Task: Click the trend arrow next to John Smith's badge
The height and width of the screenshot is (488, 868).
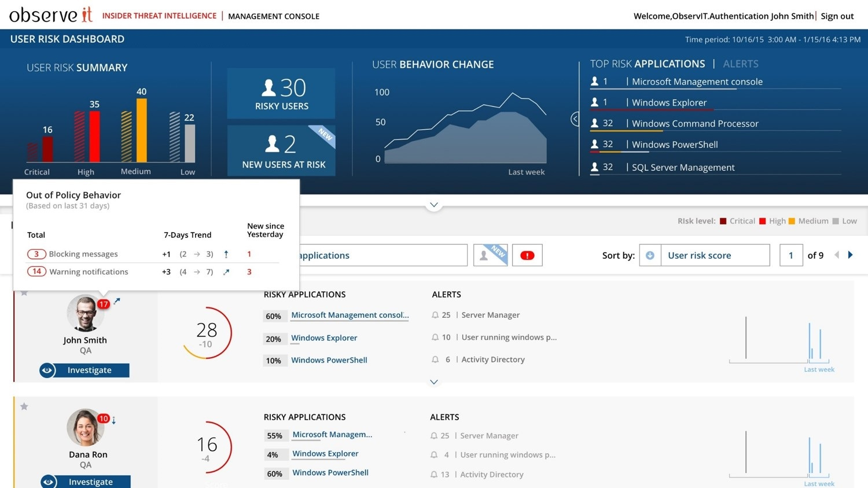Action: [x=117, y=301]
